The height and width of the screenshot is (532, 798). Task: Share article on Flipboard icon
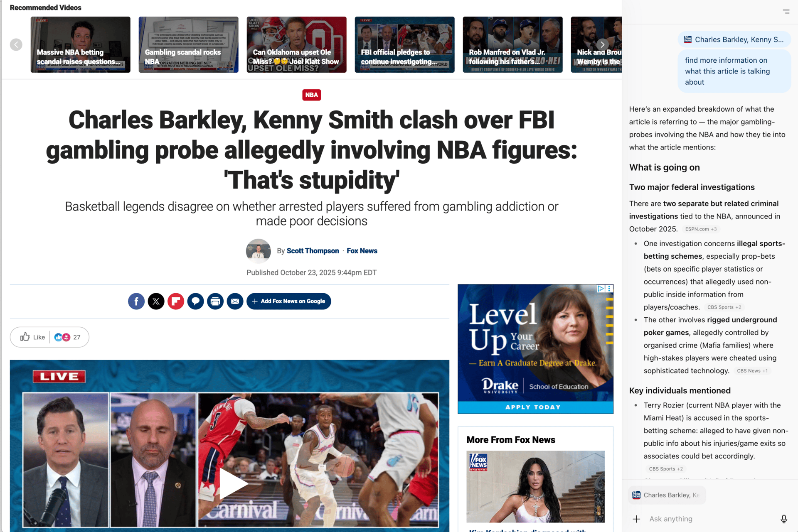[x=176, y=301]
